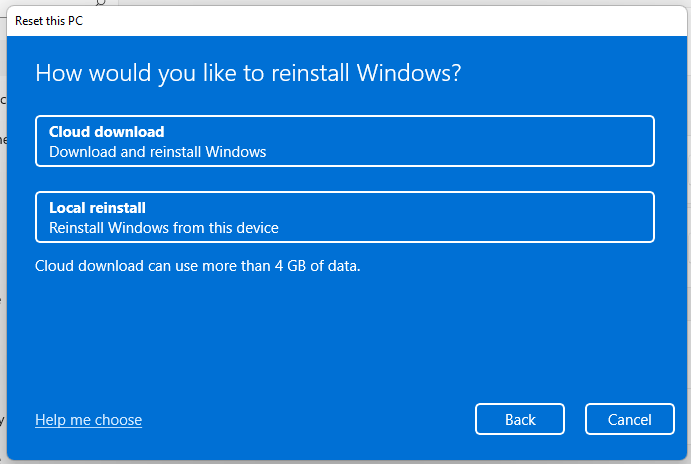Pick reinstalling Windows from the cloud
The width and height of the screenshot is (691, 464).
[344, 141]
